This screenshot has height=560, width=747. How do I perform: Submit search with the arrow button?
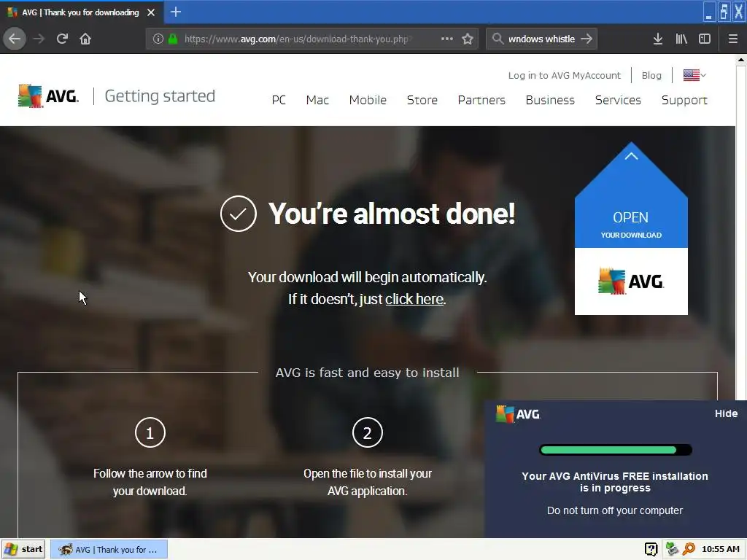[x=587, y=39]
